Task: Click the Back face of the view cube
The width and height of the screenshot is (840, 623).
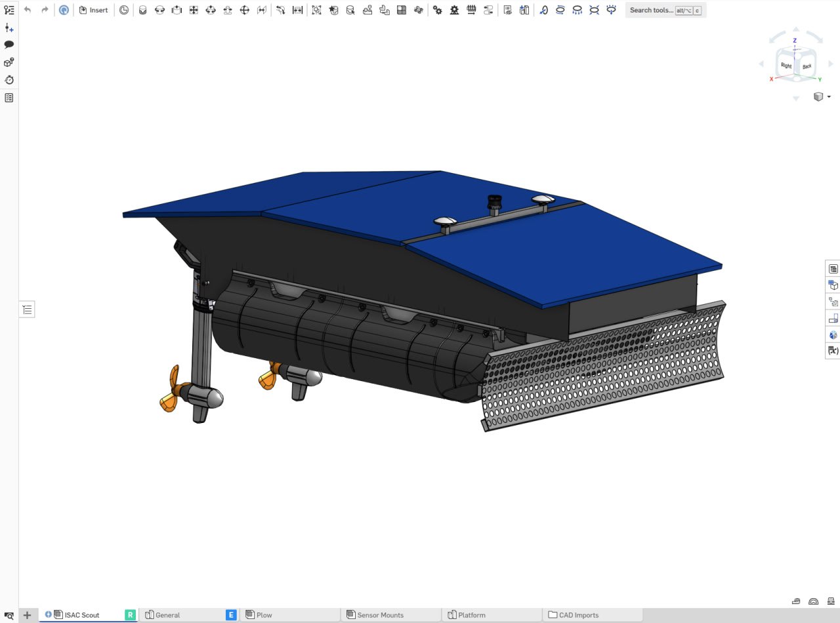Action: [807, 66]
